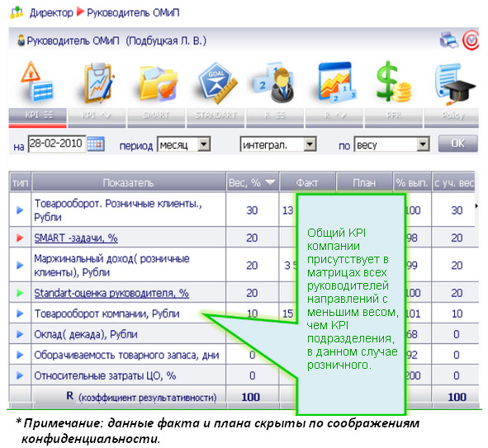
Task: Open the KPI chart clipboard icon
Action: [98, 83]
